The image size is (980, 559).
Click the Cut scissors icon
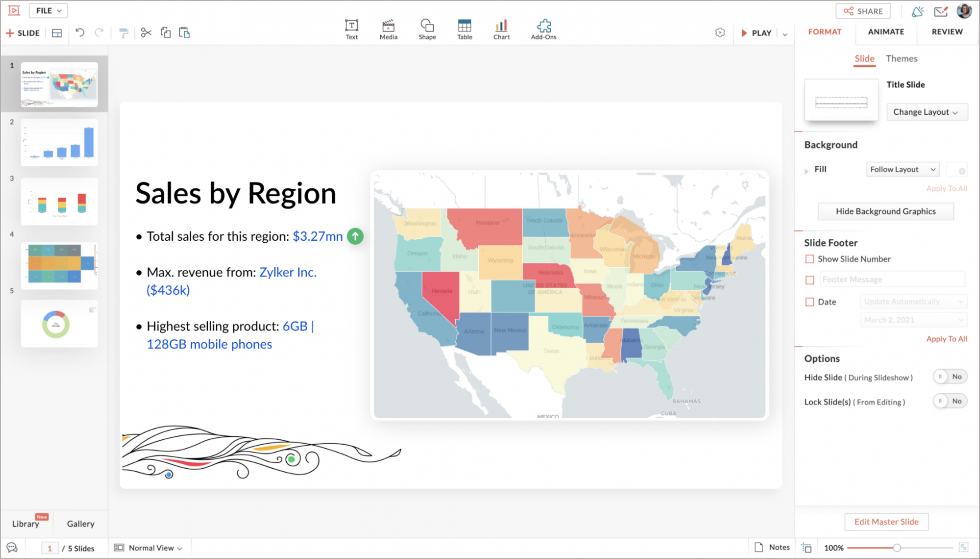(146, 33)
